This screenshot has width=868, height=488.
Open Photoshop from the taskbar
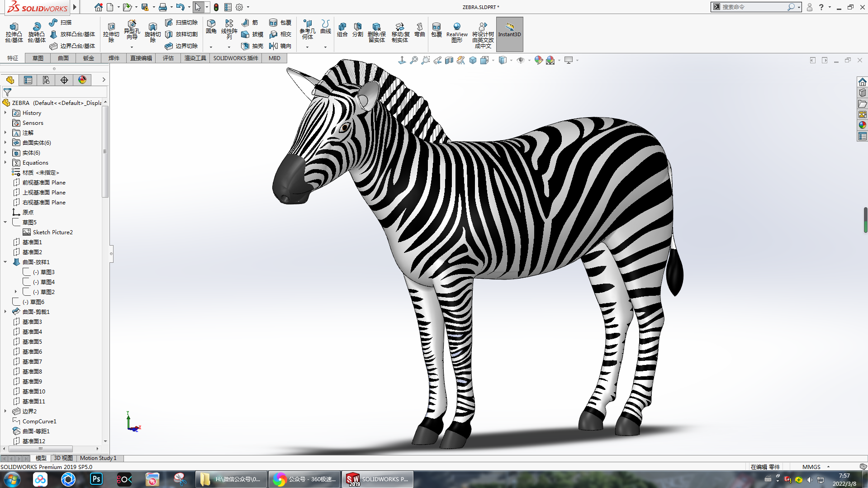pos(96,479)
